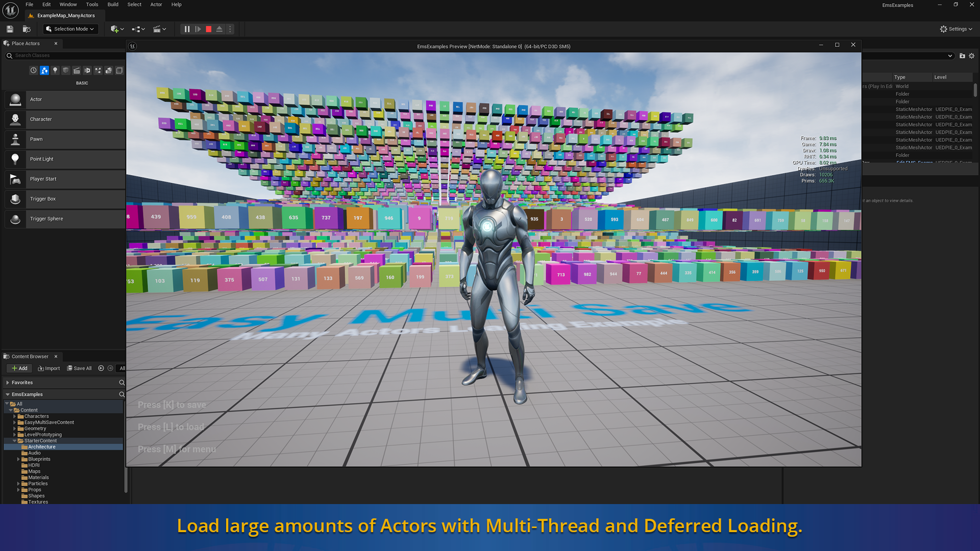This screenshot has width=980, height=551.
Task: Click Save All in Content Browser
Action: (x=79, y=368)
